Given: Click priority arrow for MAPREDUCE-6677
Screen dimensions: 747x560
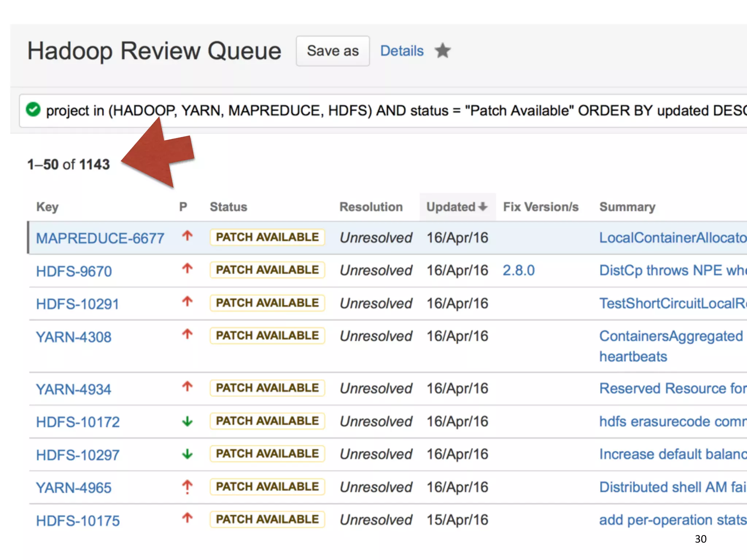Looking at the screenshot, I should click(187, 236).
